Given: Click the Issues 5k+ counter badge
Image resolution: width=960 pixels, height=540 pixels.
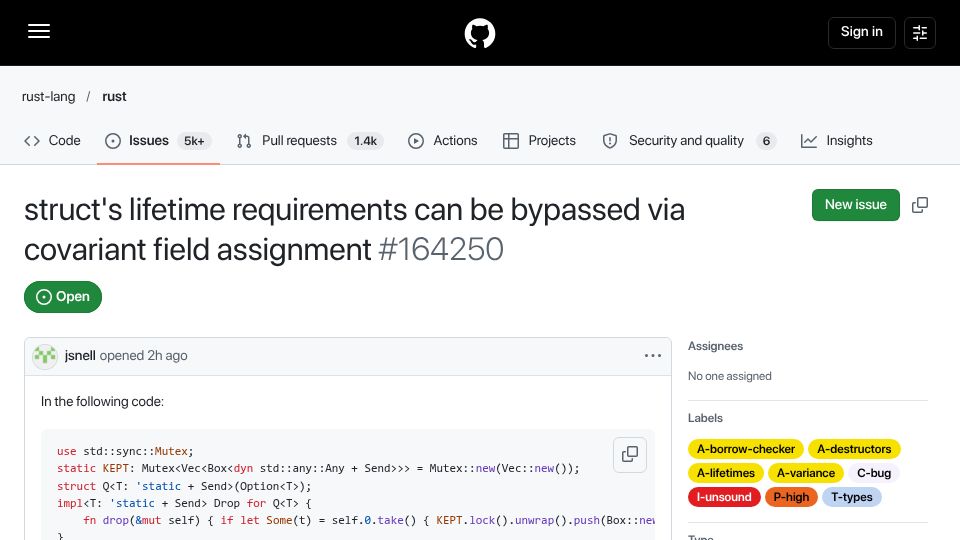Looking at the screenshot, I should click(x=194, y=141).
